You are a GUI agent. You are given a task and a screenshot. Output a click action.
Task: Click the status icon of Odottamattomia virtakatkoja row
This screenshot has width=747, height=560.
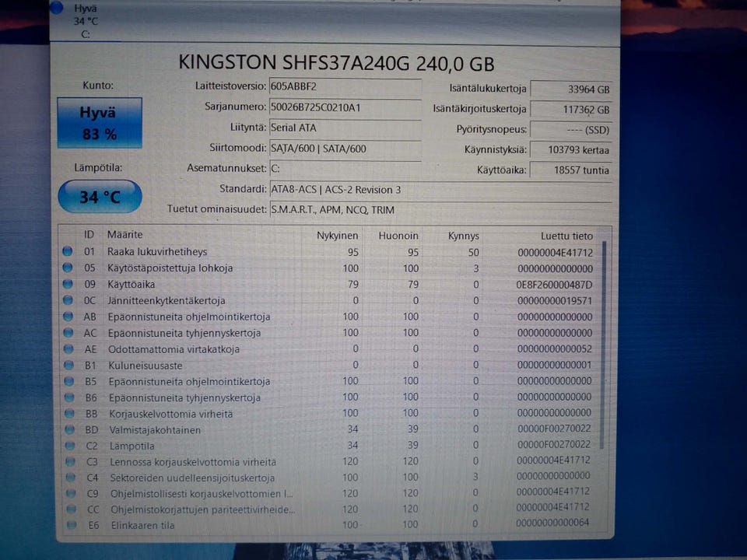[x=68, y=349]
